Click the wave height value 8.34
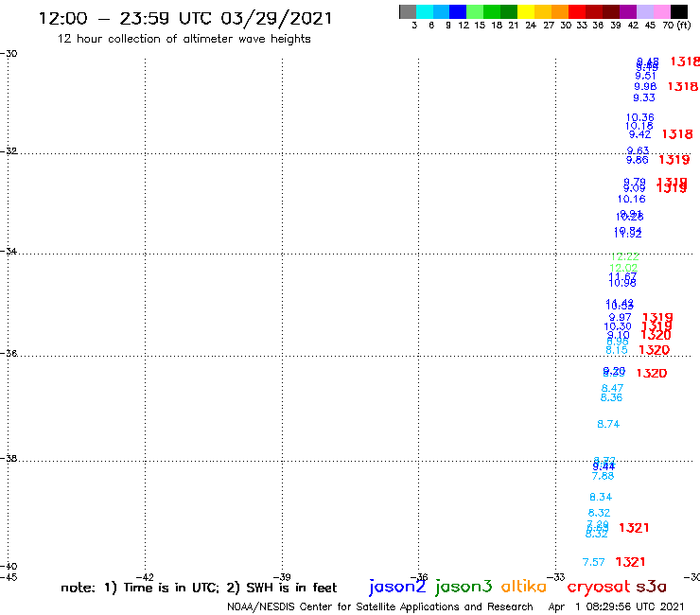This screenshot has height=615, width=700. (x=601, y=497)
